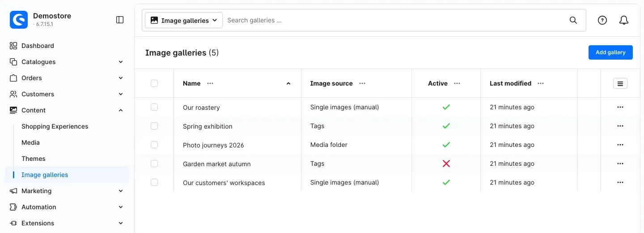Toggle the select-all checkbox in header
The width and height of the screenshot is (644, 233).
coord(154,83)
